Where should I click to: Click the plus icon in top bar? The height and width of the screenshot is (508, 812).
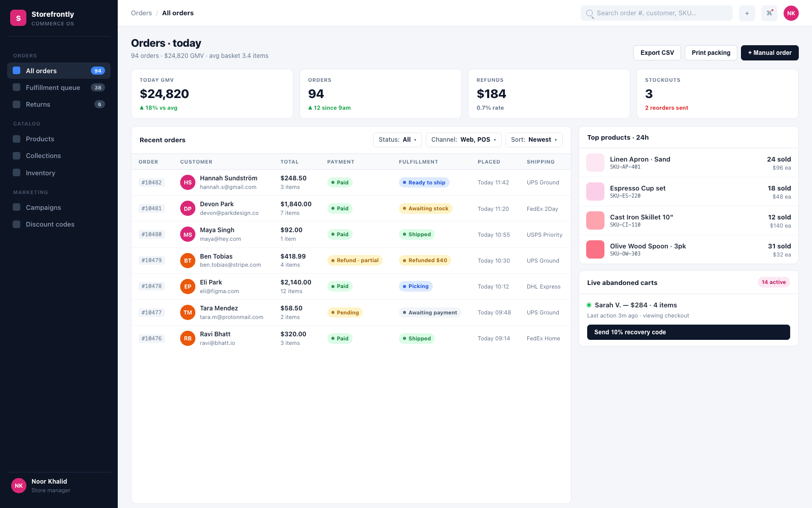click(747, 13)
